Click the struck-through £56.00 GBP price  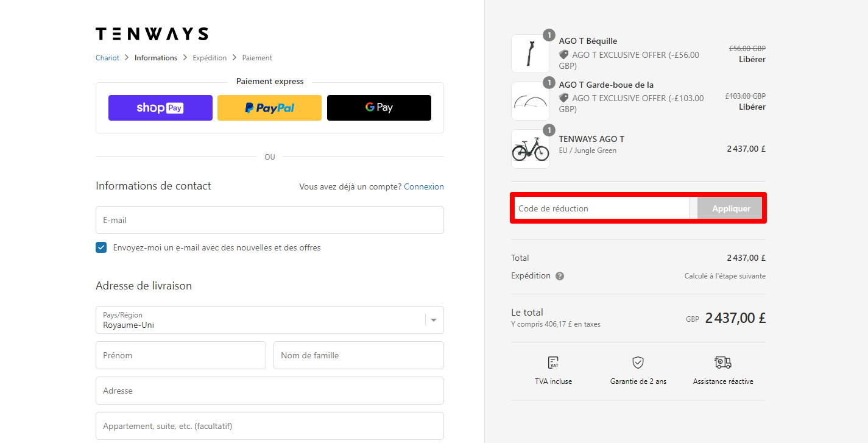[747, 49]
